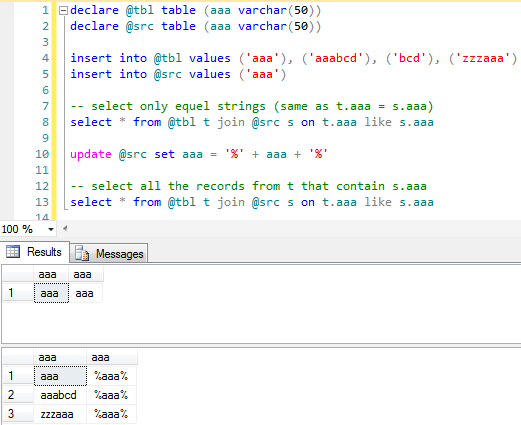
Task: Select second aaa column header in bottom grid
Action: tap(112, 357)
